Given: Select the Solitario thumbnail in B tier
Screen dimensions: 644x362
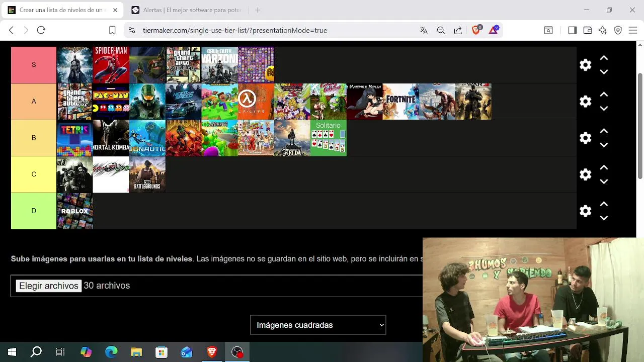Looking at the screenshot, I should tap(329, 138).
